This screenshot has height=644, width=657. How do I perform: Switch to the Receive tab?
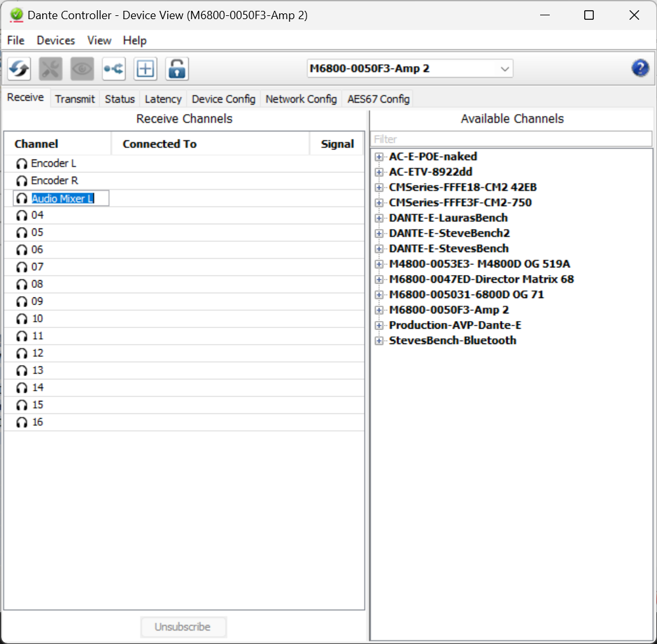26,98
